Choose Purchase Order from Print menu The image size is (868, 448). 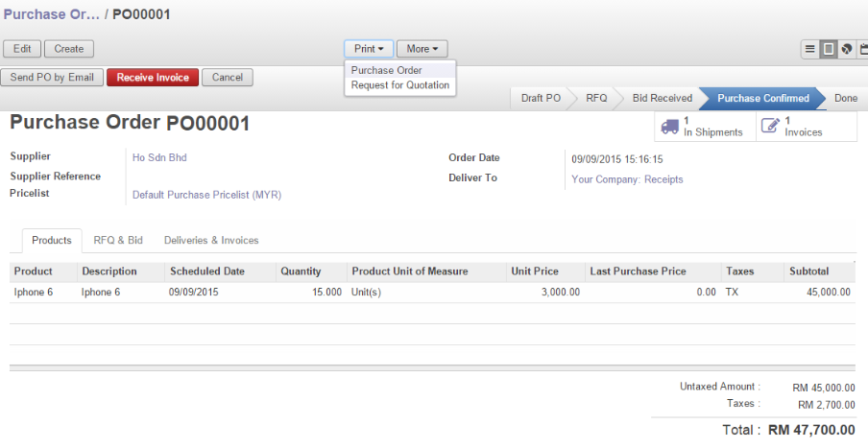386,70
